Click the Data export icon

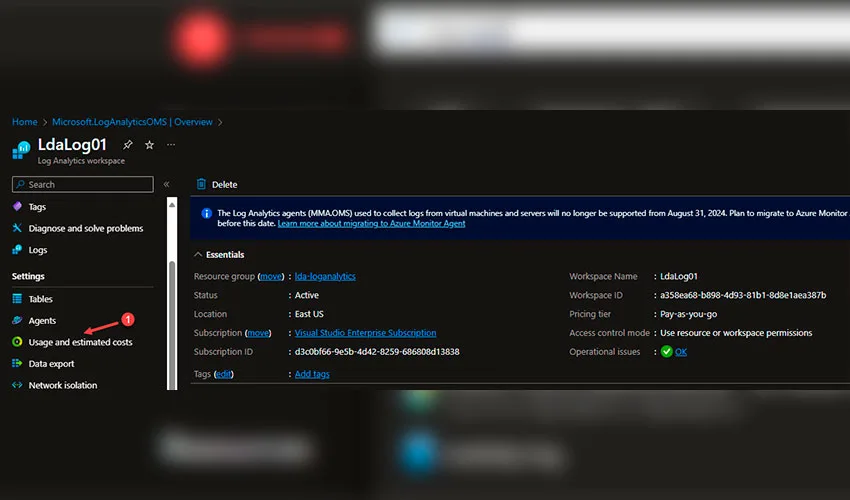pos(17,363)
